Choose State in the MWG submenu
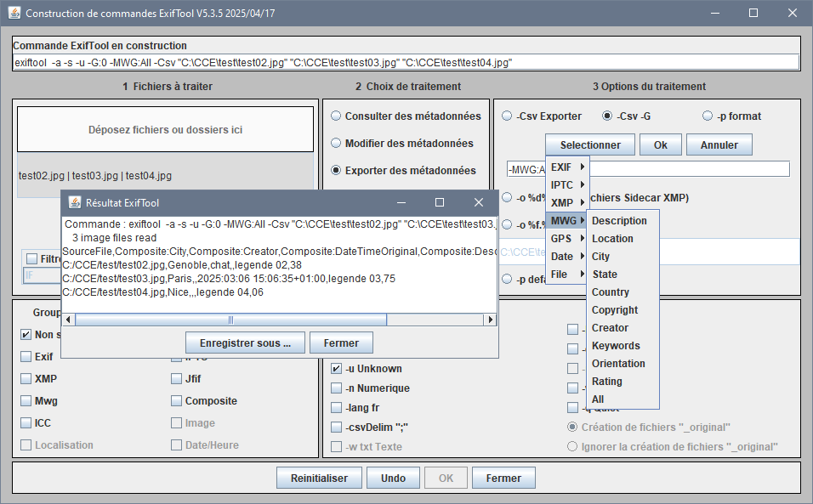813x504 pixels. click(x=623, y=275)
